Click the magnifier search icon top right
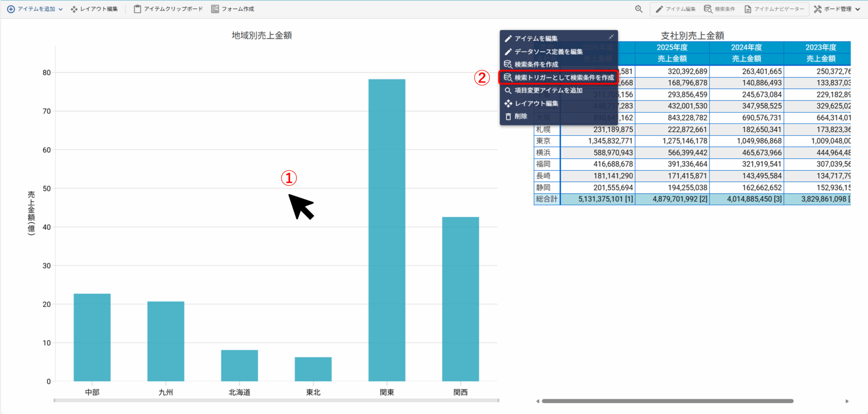Image resolution: width=868 pixels, height=414 pixels. tap(639, 8)
